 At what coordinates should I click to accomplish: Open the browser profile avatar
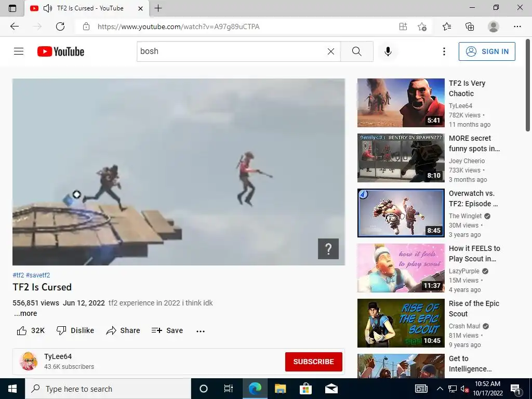point(493,26)
